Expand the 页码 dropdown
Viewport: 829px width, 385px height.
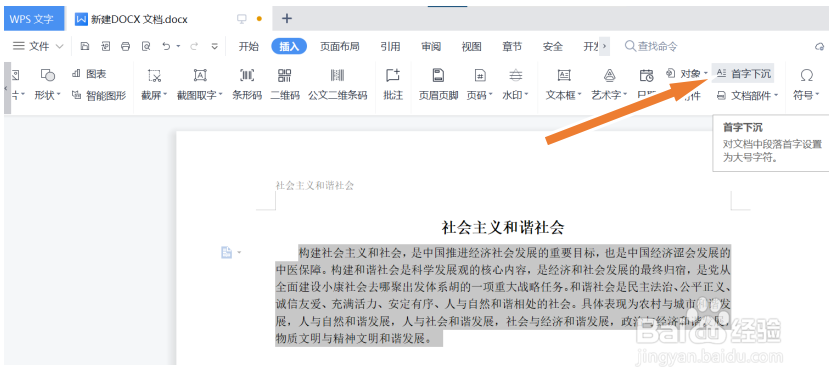(x=491, y=96)
